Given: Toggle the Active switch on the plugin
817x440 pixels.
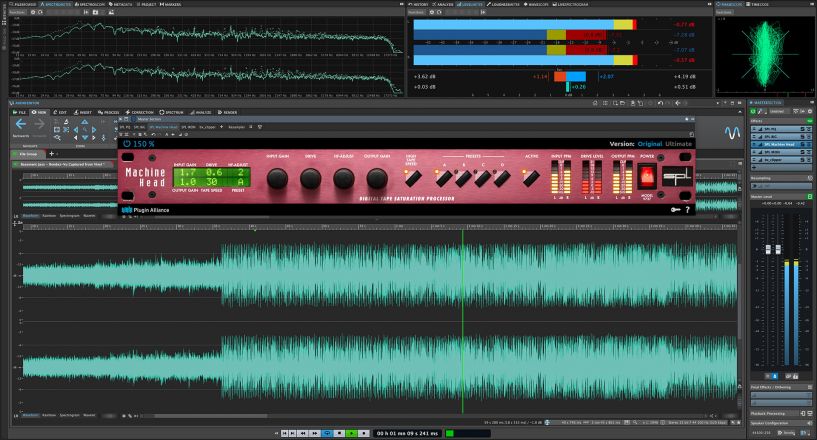Looking at the screenshot, I should click(531, 178).
